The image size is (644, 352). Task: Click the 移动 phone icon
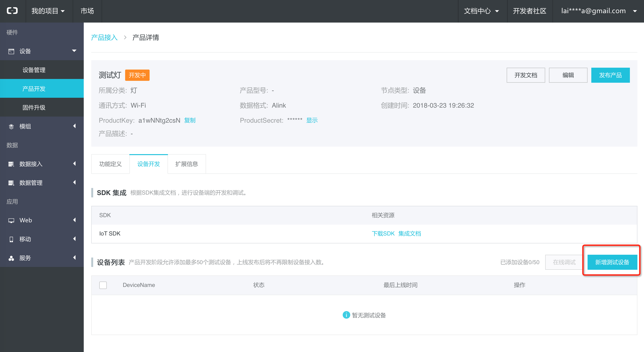[x=11, y=239]
